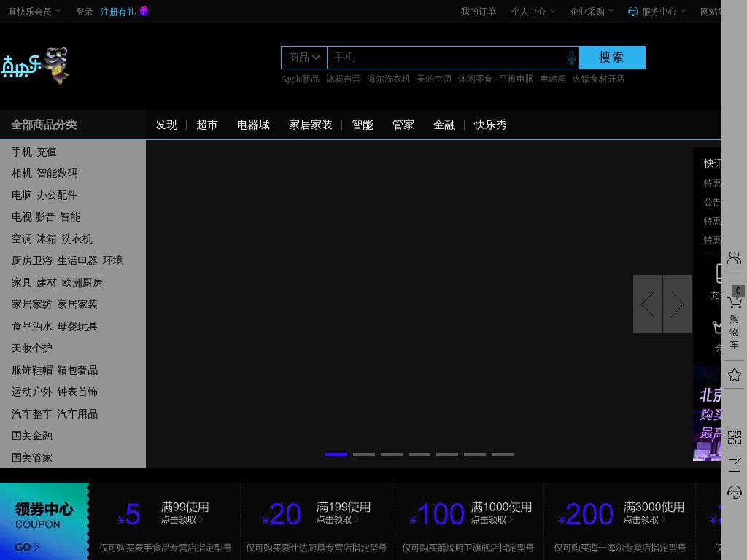Open the 相机 智能数码 category
The height and width of the screenshot is (560, 747).
click(x=44, y=174)
